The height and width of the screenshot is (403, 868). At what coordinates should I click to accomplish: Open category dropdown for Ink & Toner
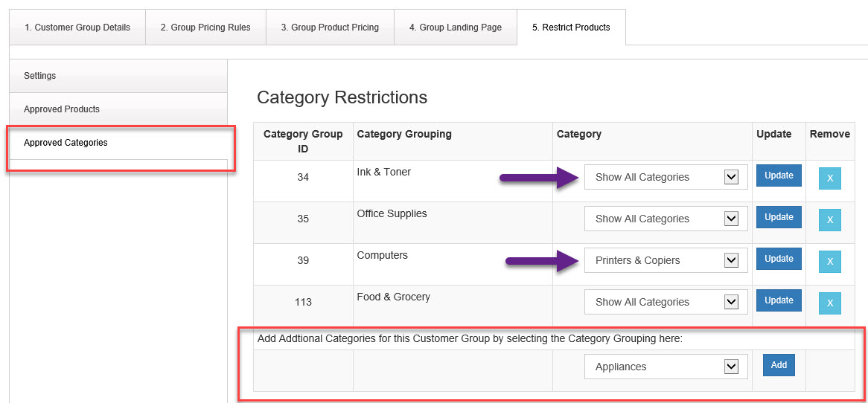tap(666, 177)
